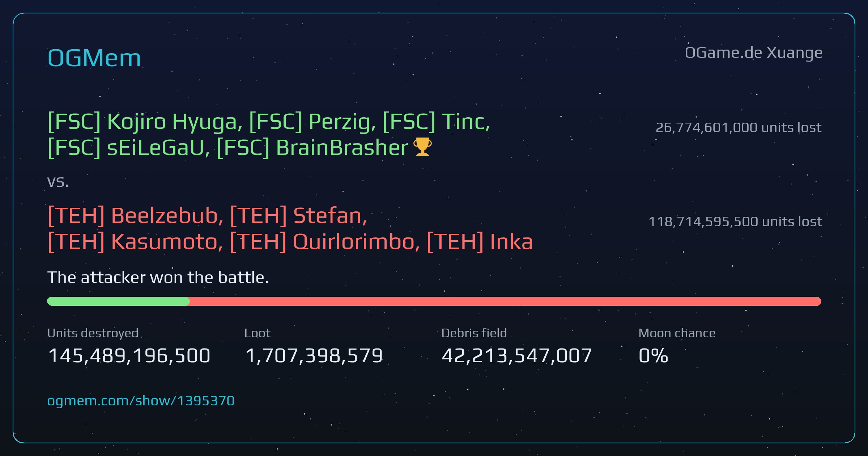Select the Loot value 1,707,398,579
Screen dimensions: 868x456
[x=314, y=355]
